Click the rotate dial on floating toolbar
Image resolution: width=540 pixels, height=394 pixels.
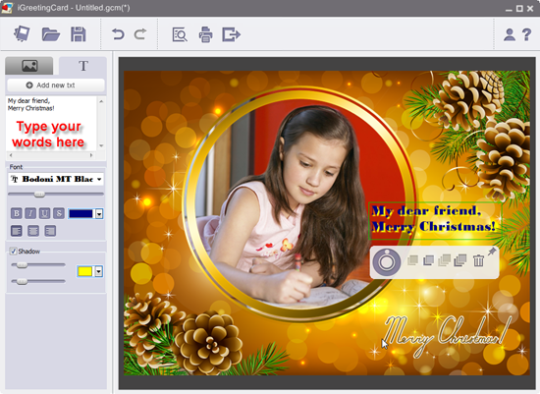pos(387,261)
